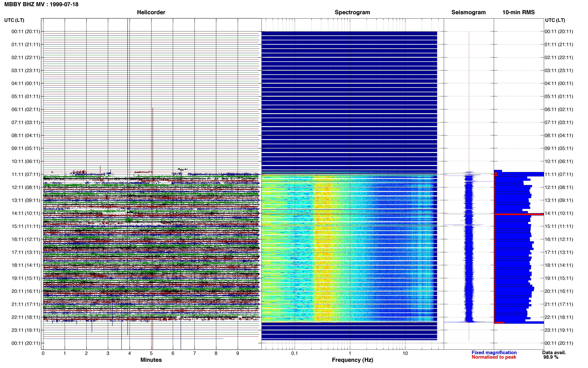Click the right-side time label '23:11 (19:11)'
This screenshot has width=588, height=368.
coord(559,330)
